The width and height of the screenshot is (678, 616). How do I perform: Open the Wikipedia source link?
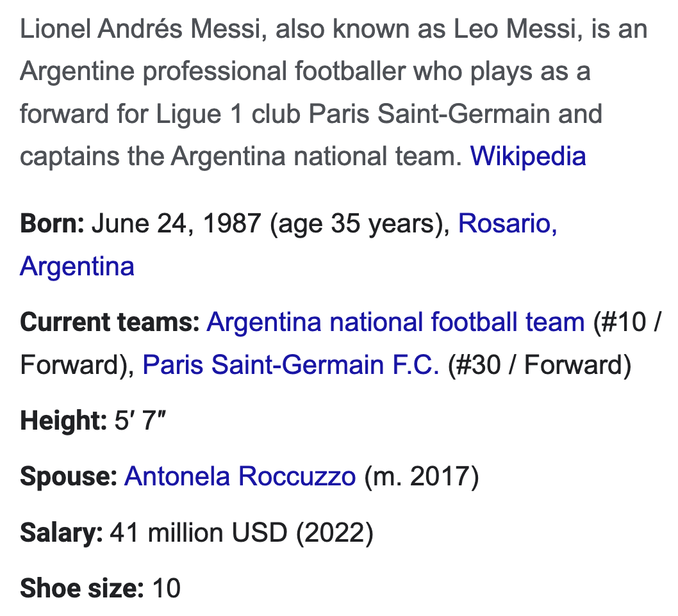(528, 156)
